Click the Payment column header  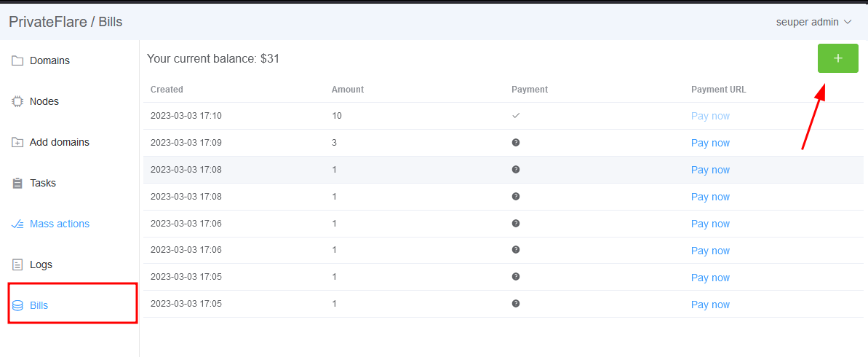tap(530, 89)
